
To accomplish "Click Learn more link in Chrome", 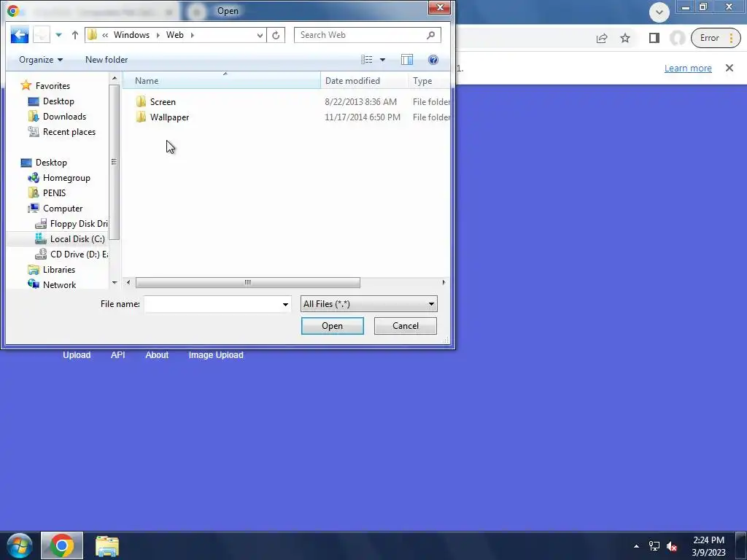I will (x=688, y=68).
